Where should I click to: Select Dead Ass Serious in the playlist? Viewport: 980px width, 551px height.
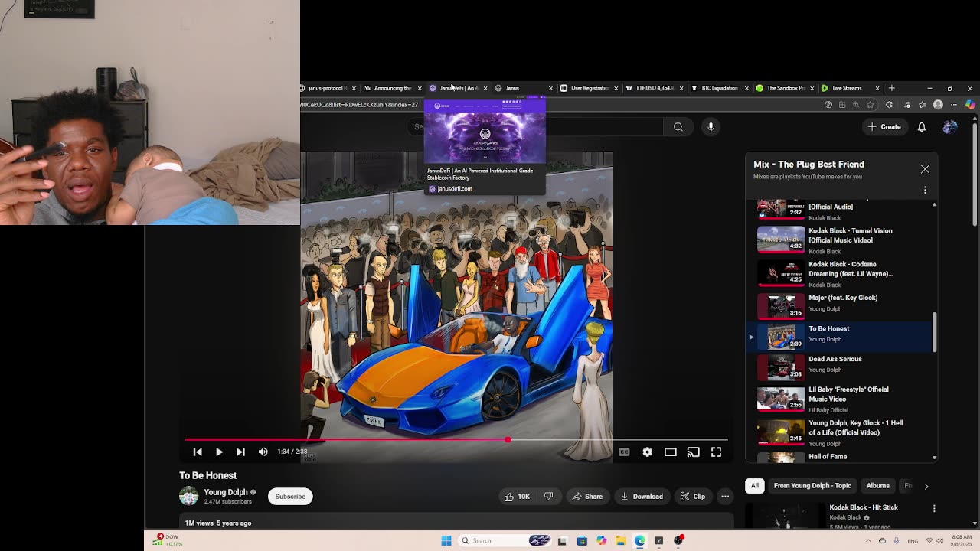pyautogui.click(x=839, y=366)
